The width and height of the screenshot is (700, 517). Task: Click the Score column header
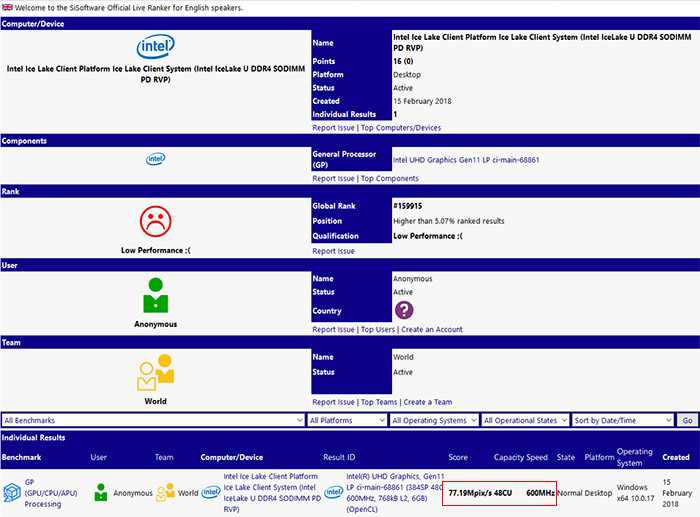coord(458,457)
